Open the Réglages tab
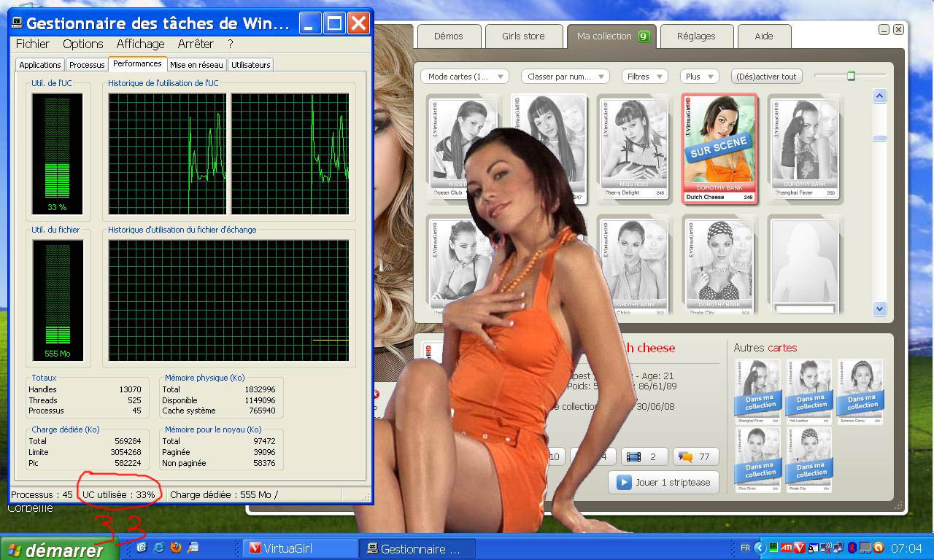934x560 pixels. [695, 36]
